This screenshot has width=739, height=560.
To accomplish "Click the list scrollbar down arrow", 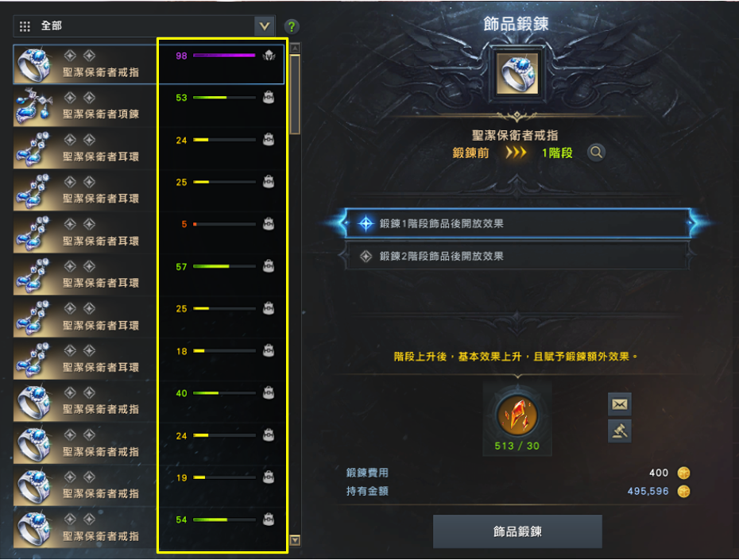I will 295,540.
